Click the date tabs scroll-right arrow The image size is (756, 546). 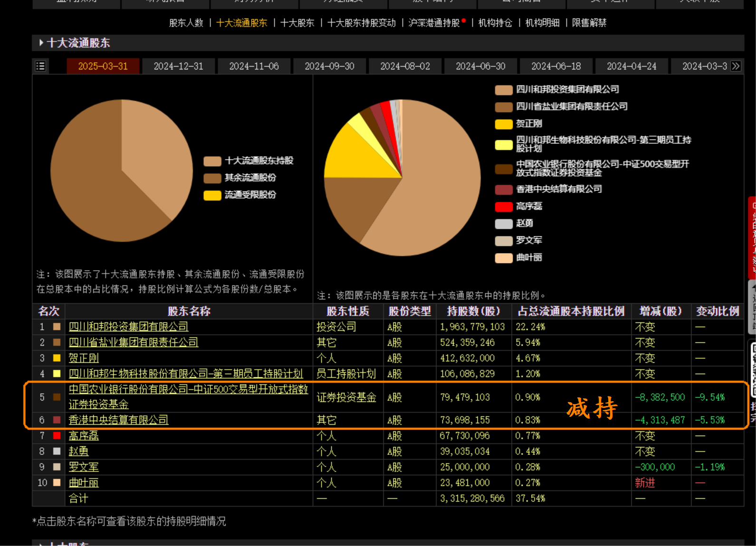coord(736,66)
